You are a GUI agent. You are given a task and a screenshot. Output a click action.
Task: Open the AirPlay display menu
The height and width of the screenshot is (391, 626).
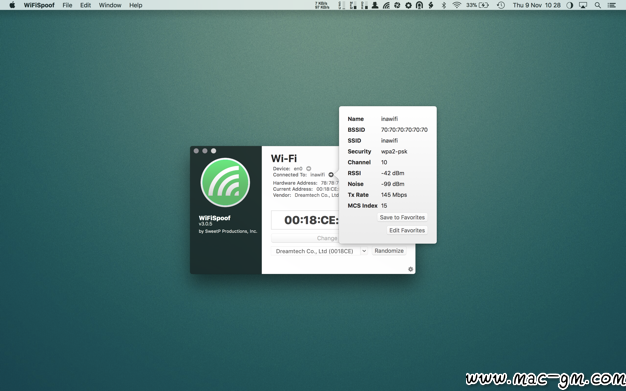(x=583, y=5)
